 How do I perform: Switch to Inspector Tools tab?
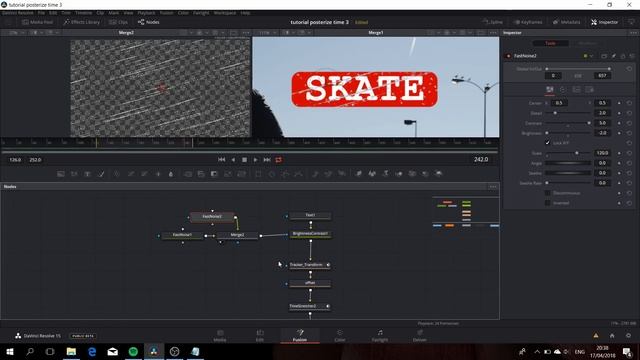point(550,43)
